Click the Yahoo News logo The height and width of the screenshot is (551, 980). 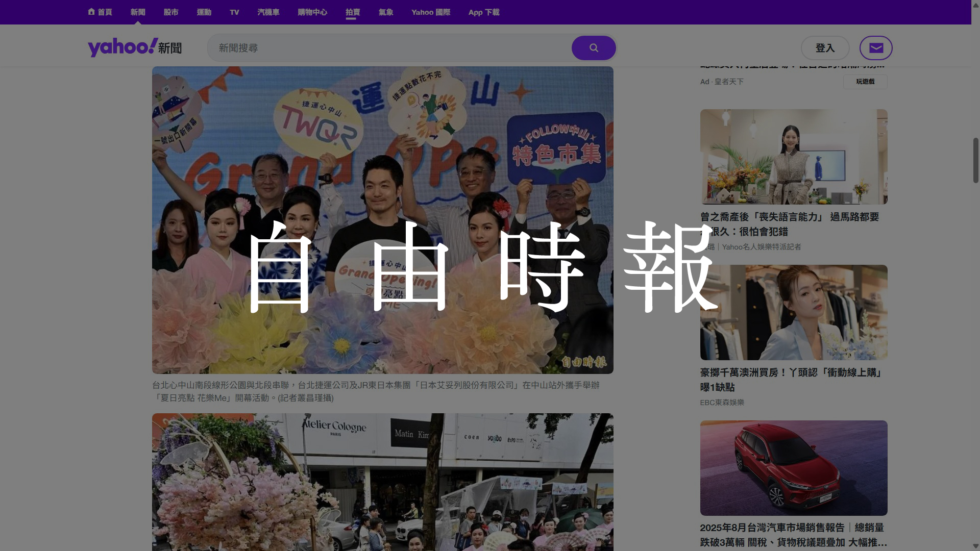click(135, 47)
